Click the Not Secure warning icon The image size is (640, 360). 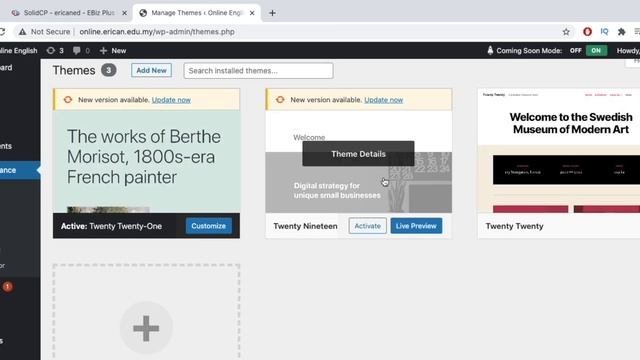click(x=22, y=31)
